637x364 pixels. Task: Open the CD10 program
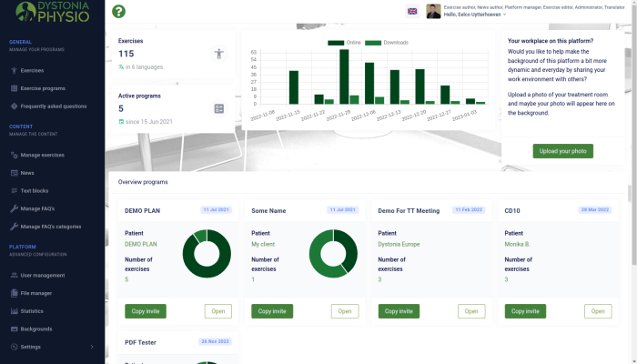pyautogui.click(x=597, y=311)
